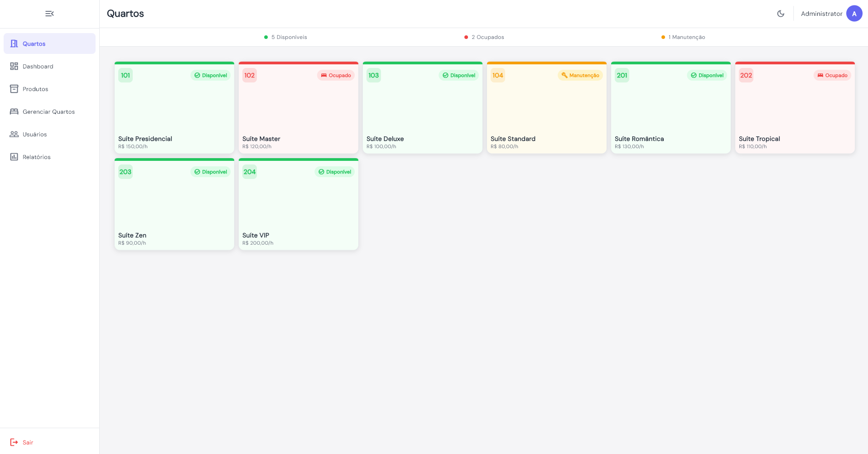This screenshot has height=454, width=868.
Task: Click the Produtos box icon
Action: (x=14, y=89)
